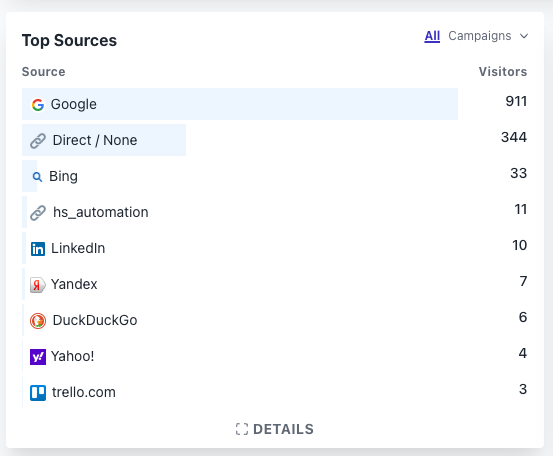Screen dimensions: 553x456
Task: Click the Yahoo! logo icon
Action: [x=38, y=357]
